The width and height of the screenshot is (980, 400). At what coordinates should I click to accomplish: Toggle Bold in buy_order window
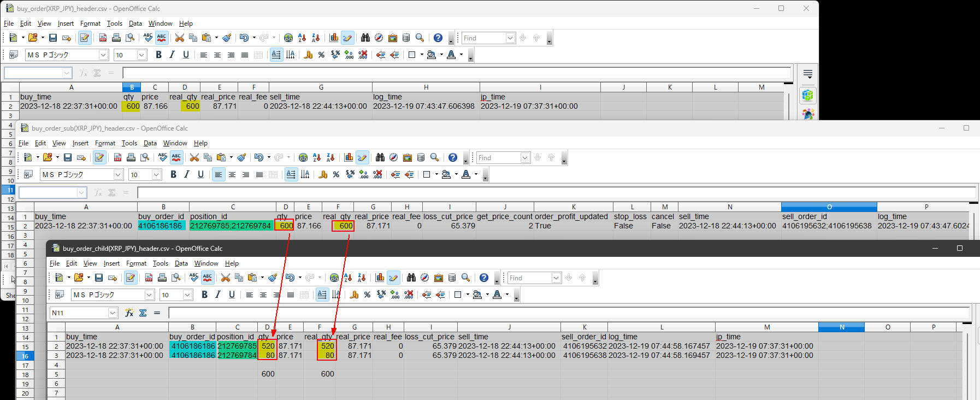pos(158,55)
